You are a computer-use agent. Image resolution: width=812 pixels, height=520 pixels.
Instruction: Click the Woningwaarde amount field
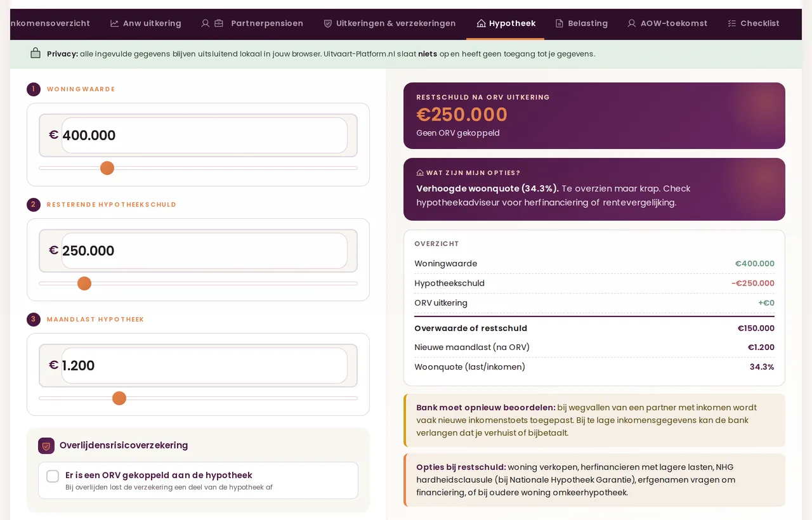click(x=204, y=135)
